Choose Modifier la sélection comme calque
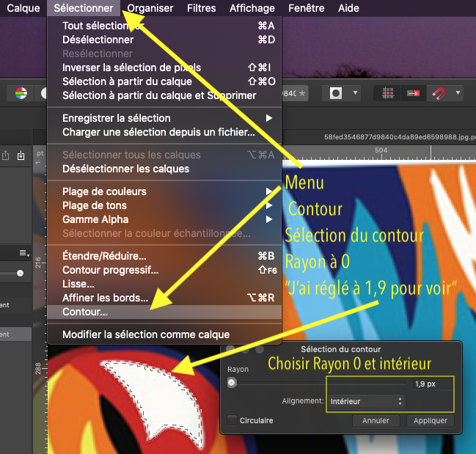This screenshot has height=454, width=476. [x=164, y=334]
